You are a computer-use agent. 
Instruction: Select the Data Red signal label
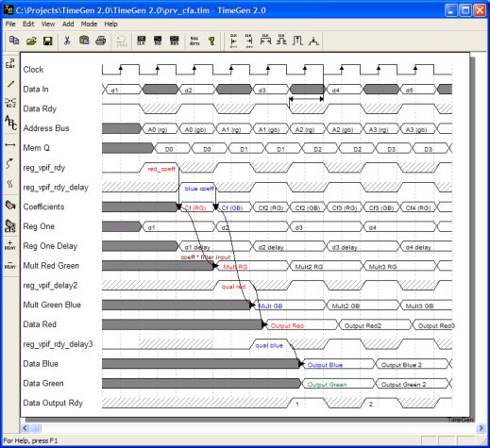pos(40,324)
